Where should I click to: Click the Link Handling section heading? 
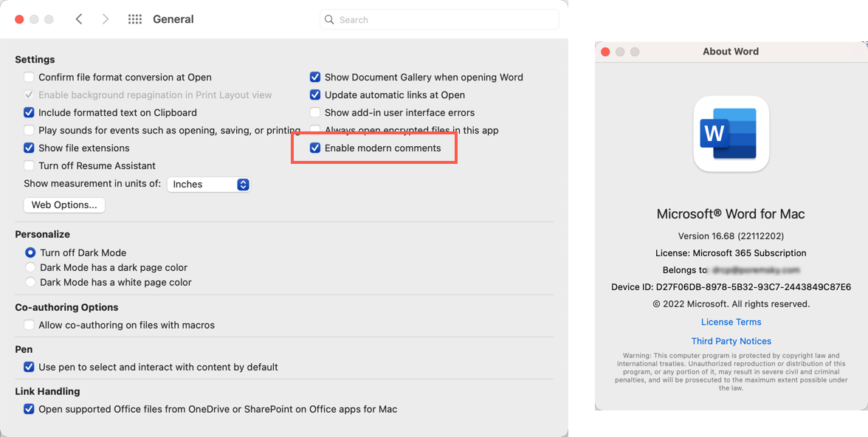point(47,391)
